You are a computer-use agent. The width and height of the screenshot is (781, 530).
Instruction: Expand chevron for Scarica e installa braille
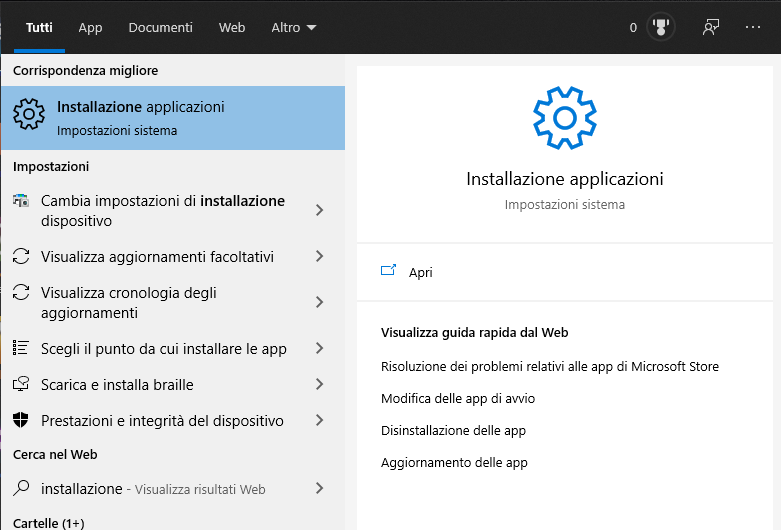(319, 384)
